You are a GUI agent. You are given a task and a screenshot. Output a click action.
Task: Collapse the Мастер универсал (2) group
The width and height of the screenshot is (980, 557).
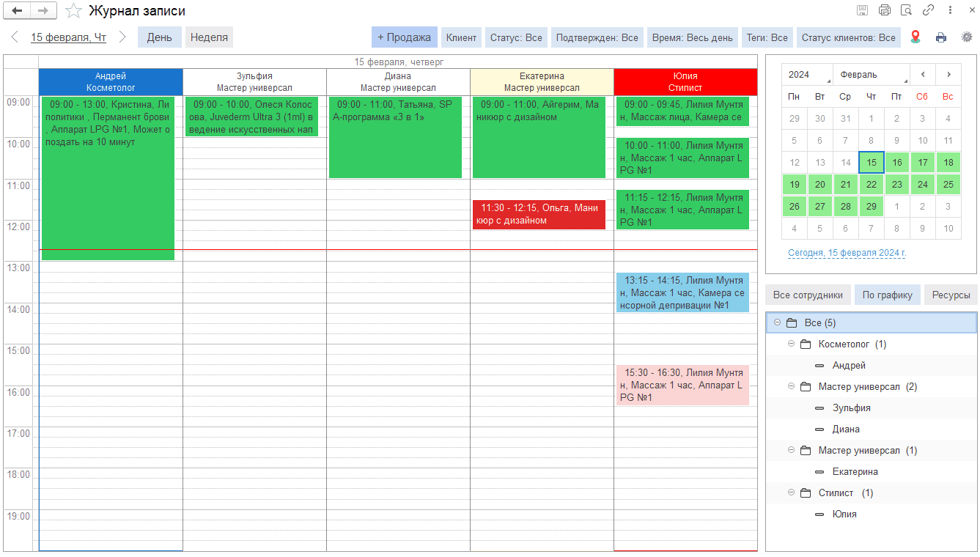point(791,386)
